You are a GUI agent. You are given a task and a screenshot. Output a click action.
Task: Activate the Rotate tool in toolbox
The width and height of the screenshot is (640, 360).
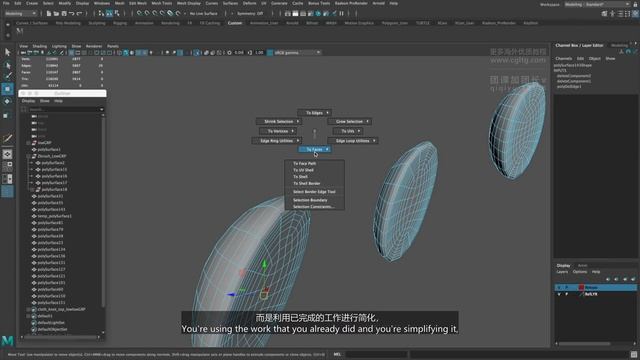(x=7, y=102)
